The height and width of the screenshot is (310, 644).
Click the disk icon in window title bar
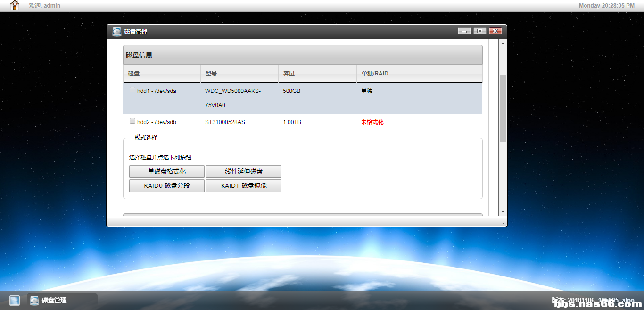pos(117,32)
